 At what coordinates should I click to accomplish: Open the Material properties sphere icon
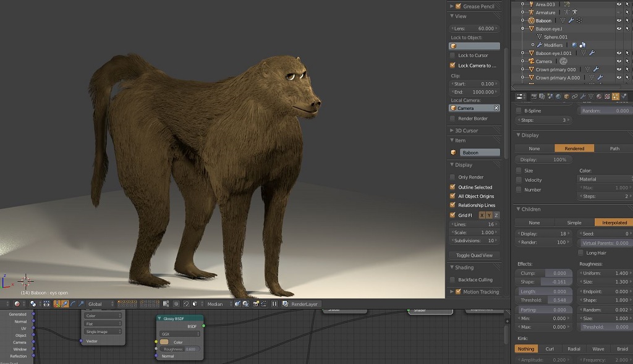point(598,96)
